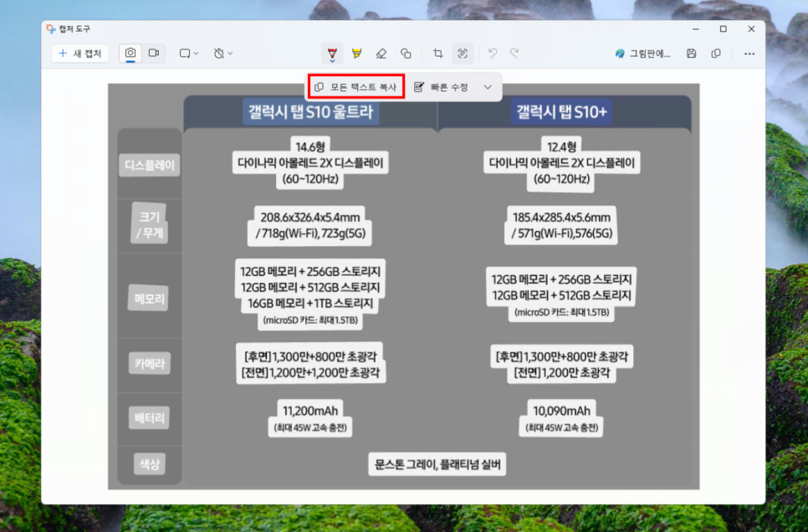Select the yellow highlighter tool

point(356,53)
